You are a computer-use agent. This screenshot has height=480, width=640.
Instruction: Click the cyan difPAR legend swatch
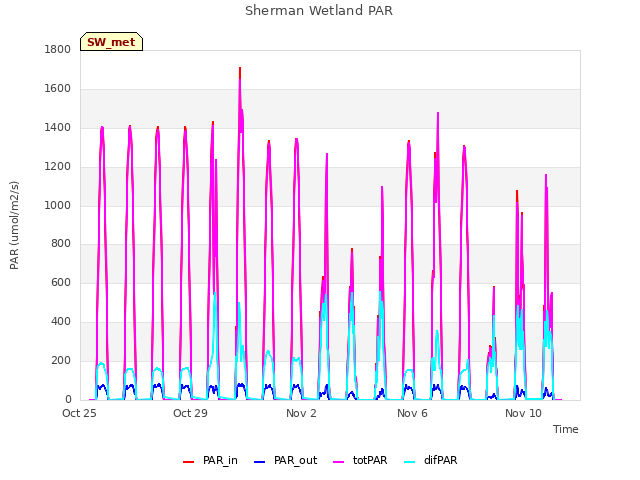click(409, 462)
